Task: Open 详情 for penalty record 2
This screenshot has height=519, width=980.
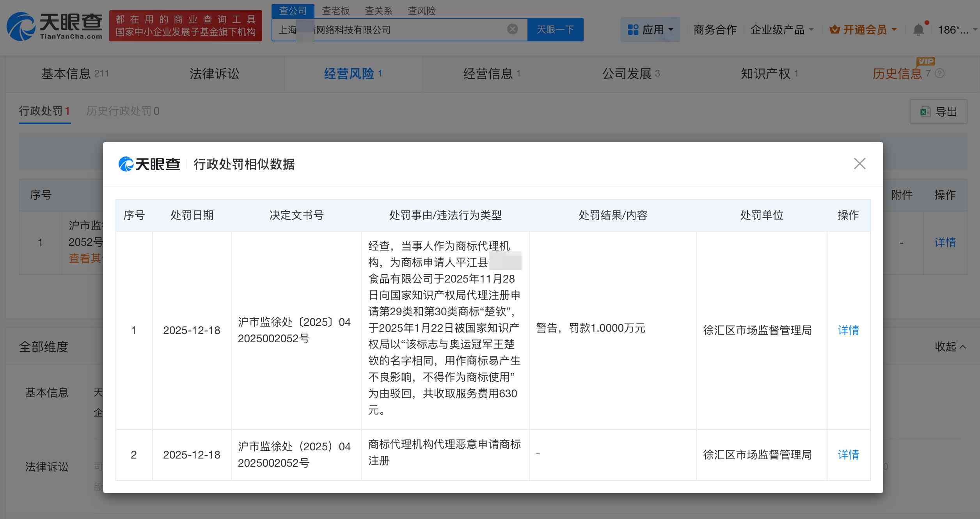Action: [848, 455]
